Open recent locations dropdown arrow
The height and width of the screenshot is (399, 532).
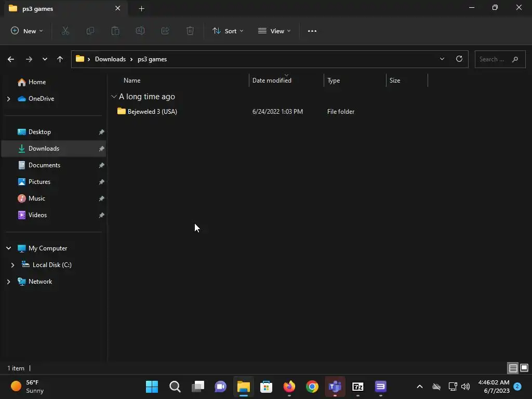pos(45,59)
